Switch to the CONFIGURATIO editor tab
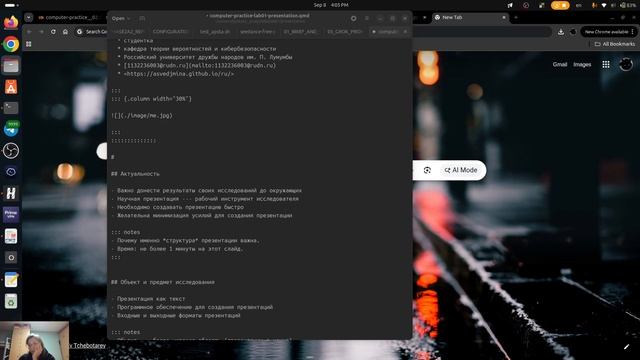 (x=171, y=31)
